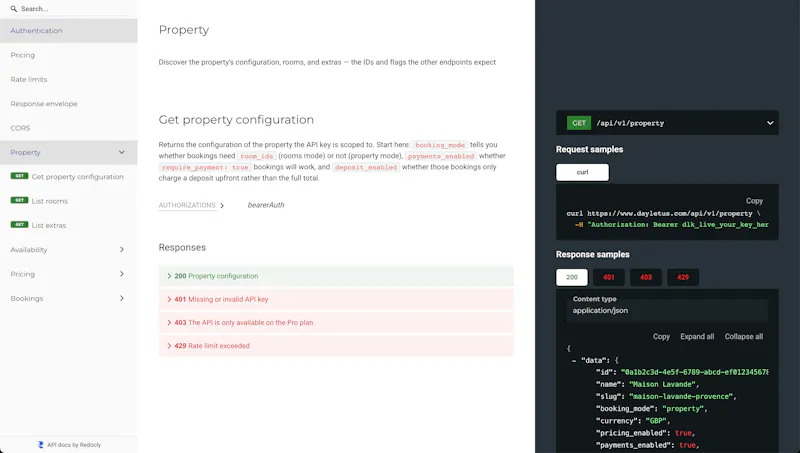This screenshot has width=800, height=453.
Task: Click the Get property configuration heading
Action: point(236,120)
